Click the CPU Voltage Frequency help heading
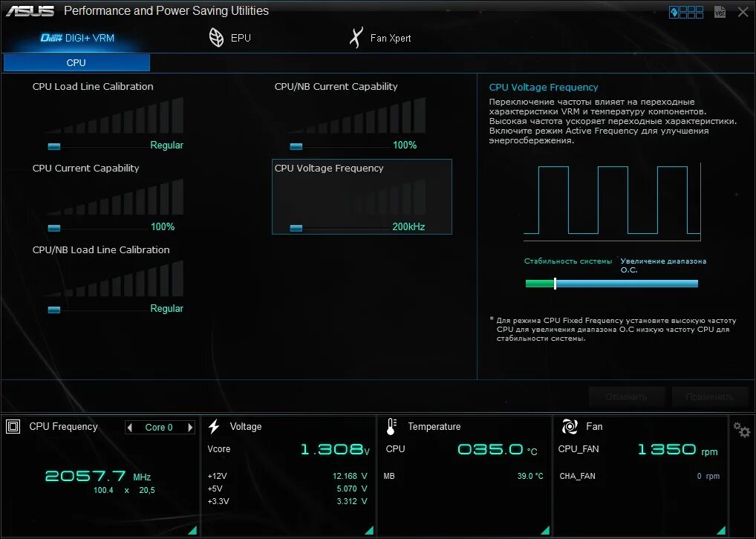This screenshot has width=756, height=539. pyautogui.click(x=544, y=88)
